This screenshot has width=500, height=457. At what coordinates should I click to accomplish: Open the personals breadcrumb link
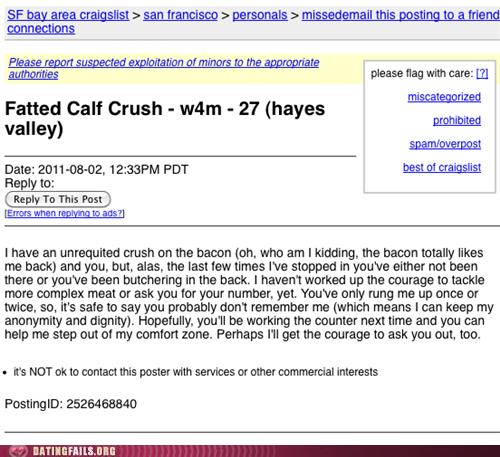coord(260,15)
